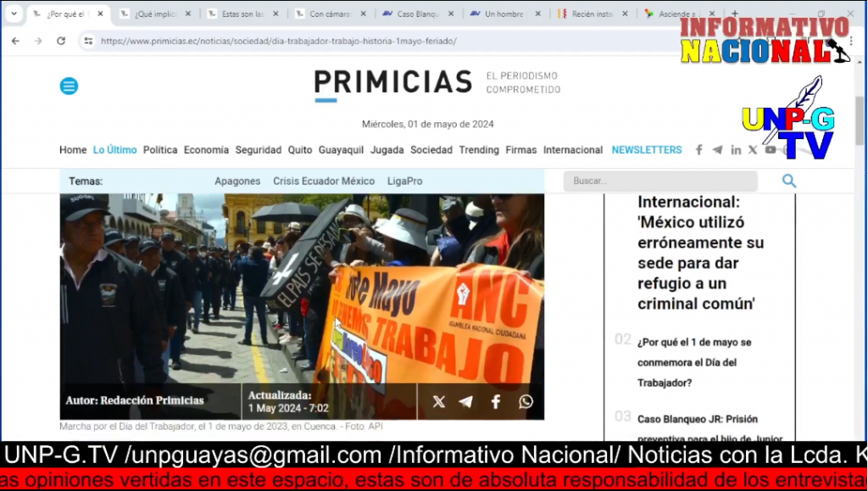Viewport: 868px width, 491px height.
Task: Go back to the previous page
Action: point(15,41)
